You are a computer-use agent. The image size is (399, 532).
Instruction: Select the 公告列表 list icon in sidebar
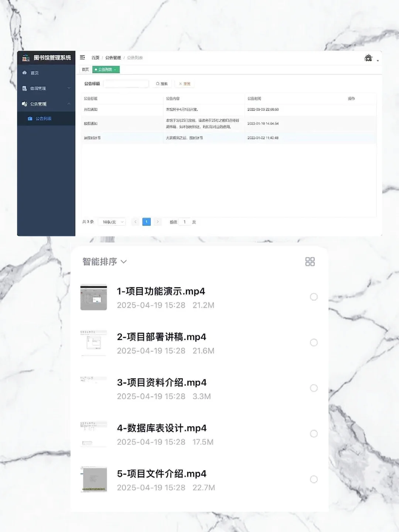click(30, 118)
